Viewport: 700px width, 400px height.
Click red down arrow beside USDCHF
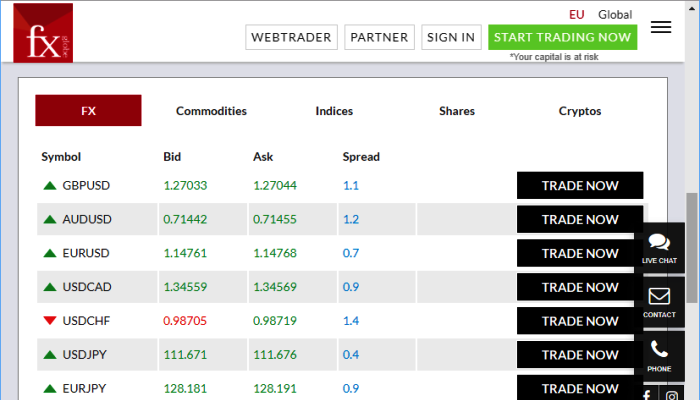49,321
